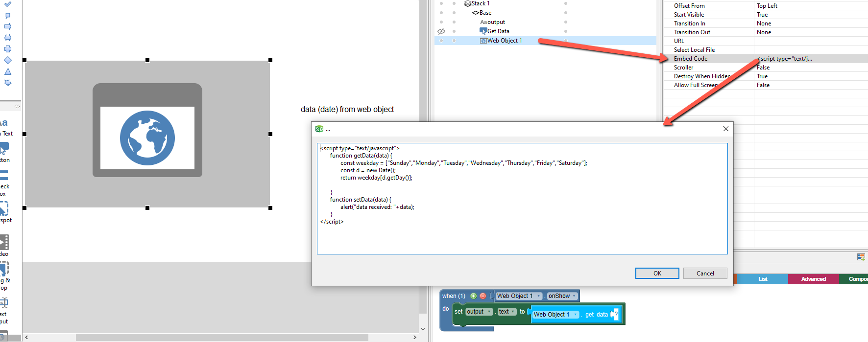
Task: Click the canvas scrollbar right arrow
Action: coord(415,337)
